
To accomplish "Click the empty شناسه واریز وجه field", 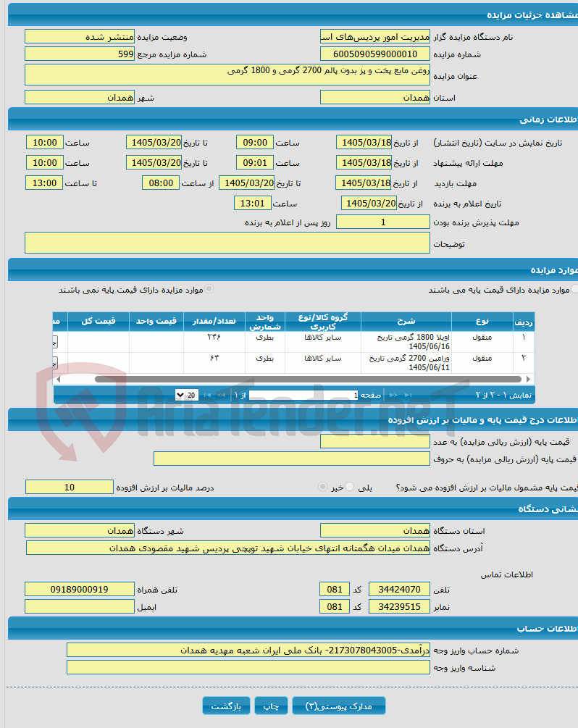I will (x=248, y=668).
